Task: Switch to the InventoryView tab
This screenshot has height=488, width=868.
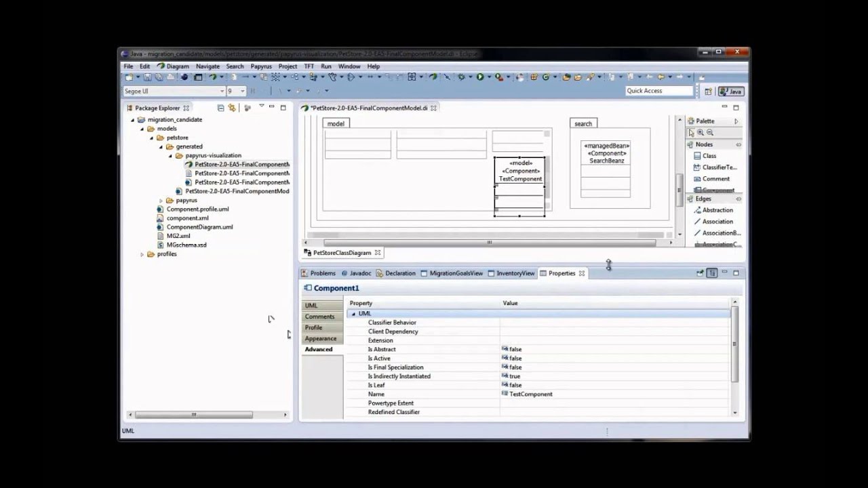Action: click(511, 273)
